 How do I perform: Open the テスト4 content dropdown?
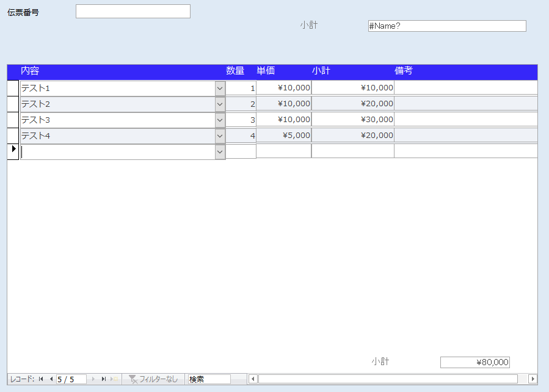(x=220, y=136)
